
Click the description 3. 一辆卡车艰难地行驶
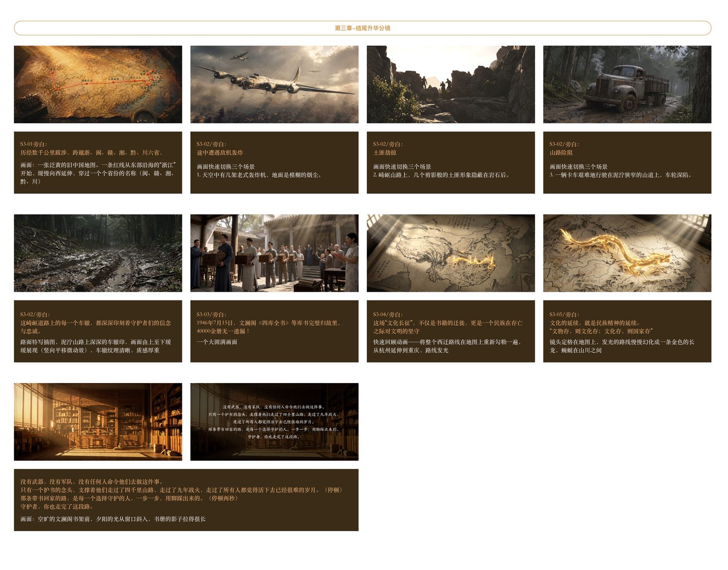[x=622, y=175]
